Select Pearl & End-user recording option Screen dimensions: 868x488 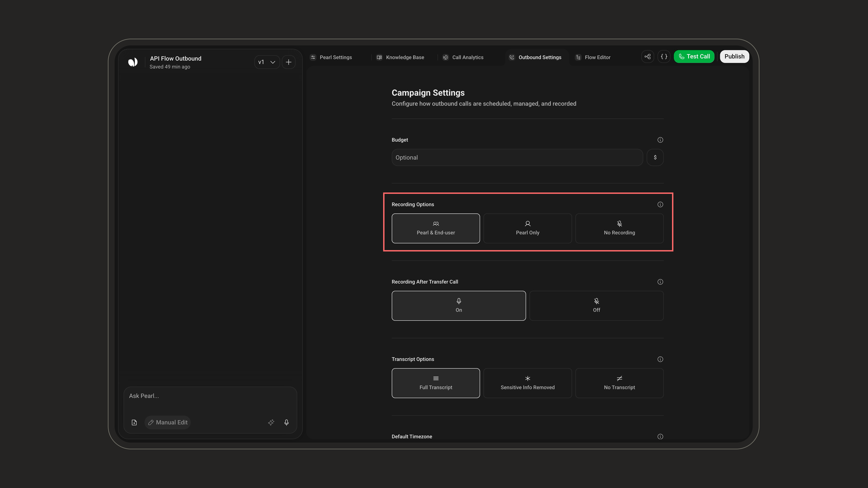436,228
